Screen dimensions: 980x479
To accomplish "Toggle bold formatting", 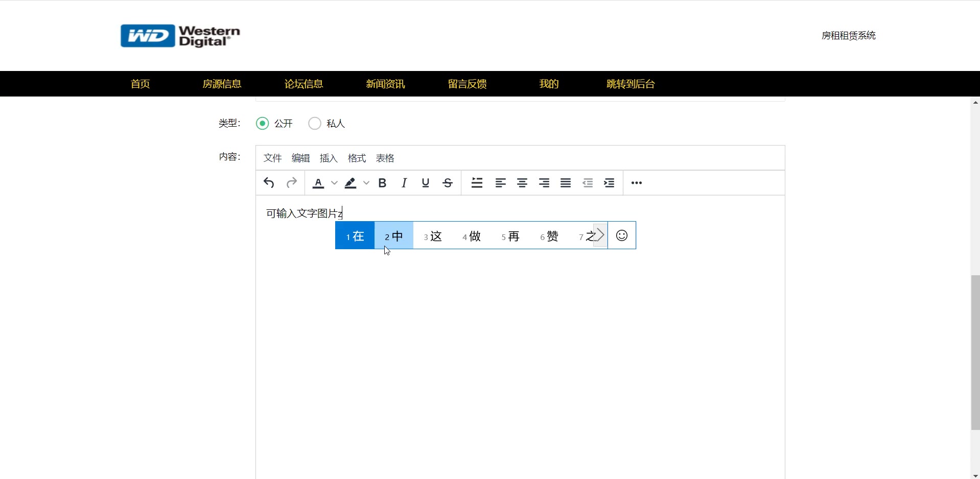I will pyautogui.click(x=382, y=183).
